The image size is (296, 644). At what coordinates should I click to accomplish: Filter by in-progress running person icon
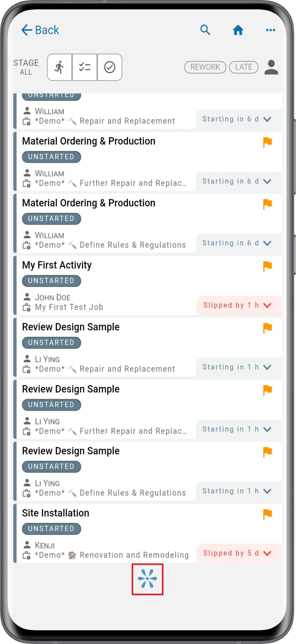[59, 67]
